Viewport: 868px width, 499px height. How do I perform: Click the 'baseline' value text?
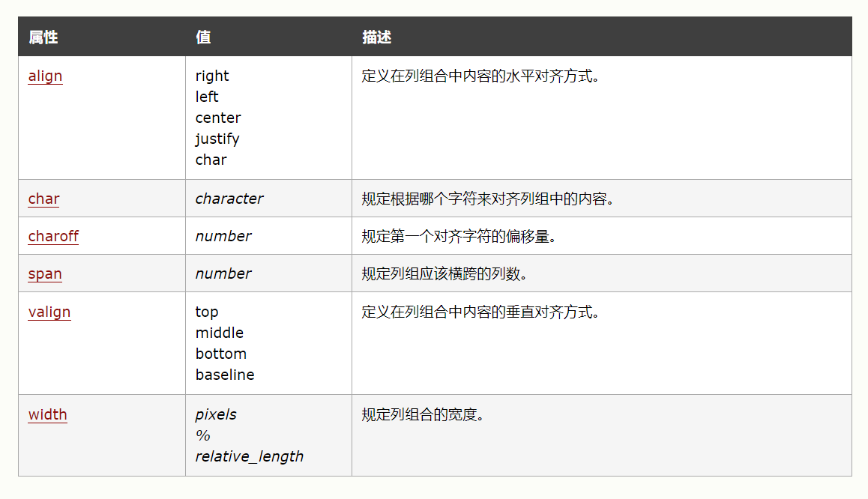225,375
